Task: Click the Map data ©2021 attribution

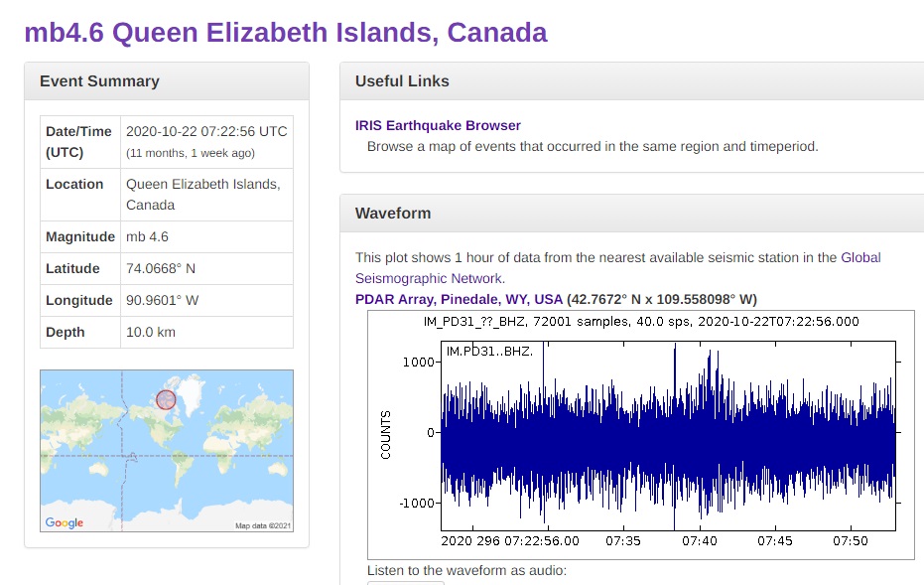Action: [263, 525]
